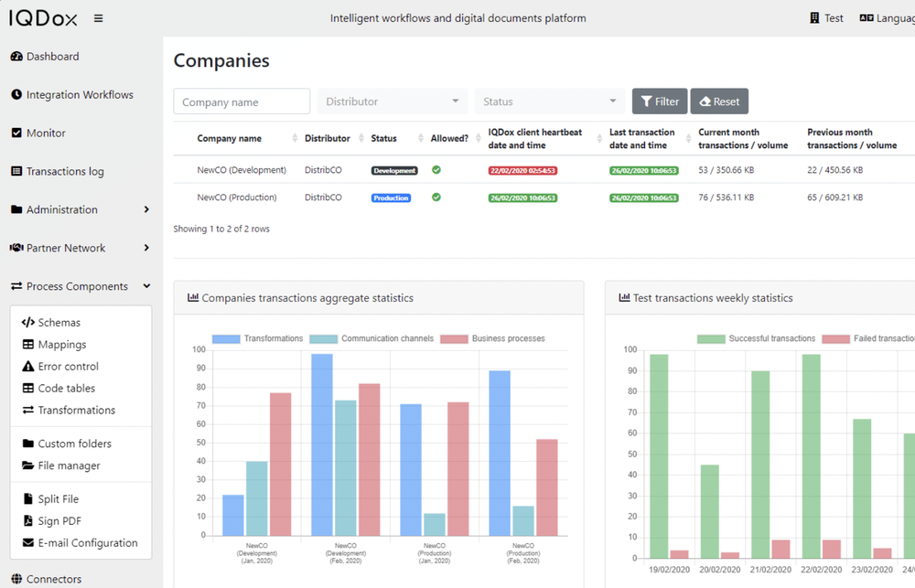Click the Development status badge
The height and width of the screenshot is (588, 915).
click(395, 169)
